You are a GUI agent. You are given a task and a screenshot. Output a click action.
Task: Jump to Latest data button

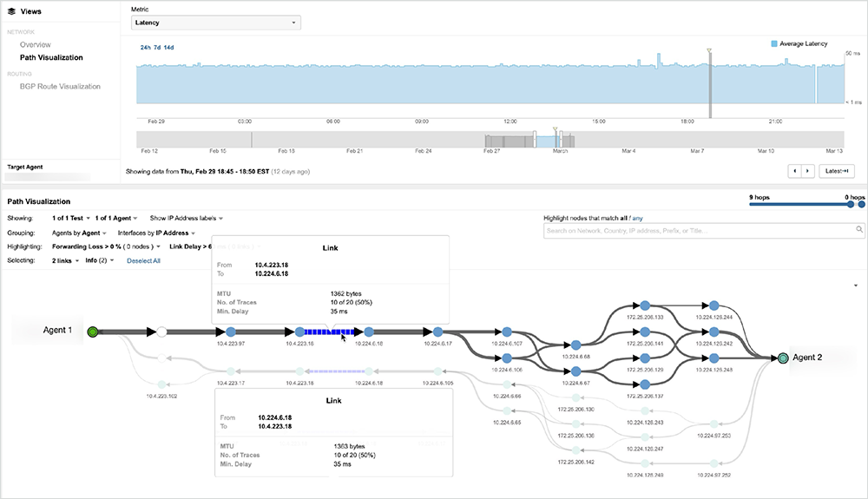[833, 171]
